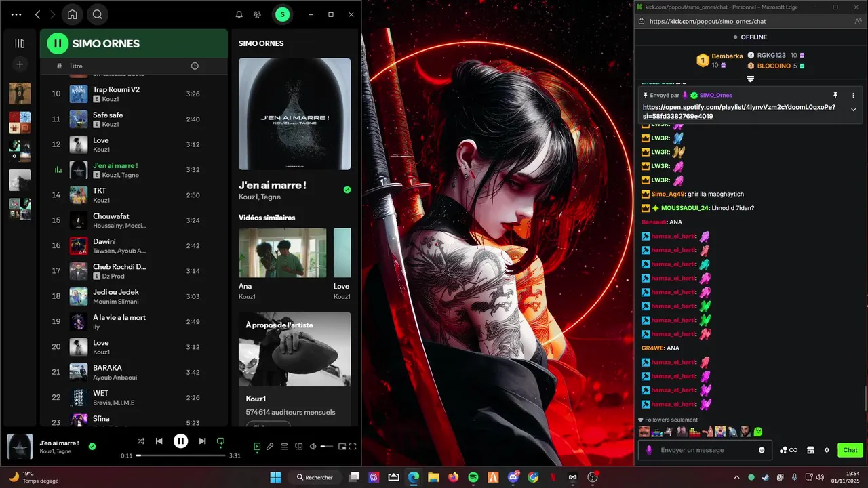Collapse pinned message chevron
This screenshot has width=868, height=488.
853,110
